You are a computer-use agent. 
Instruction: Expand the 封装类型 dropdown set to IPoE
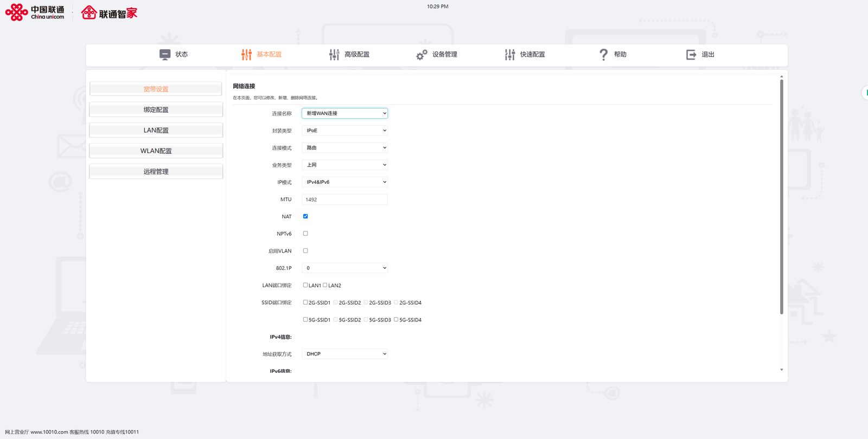pyautogui.click(x=344, y=131)
